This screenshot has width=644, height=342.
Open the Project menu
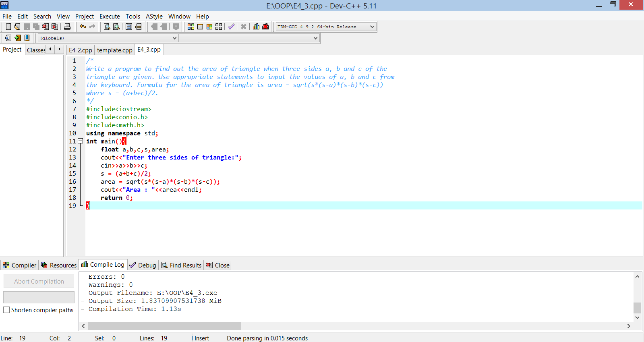pos(85,17)
